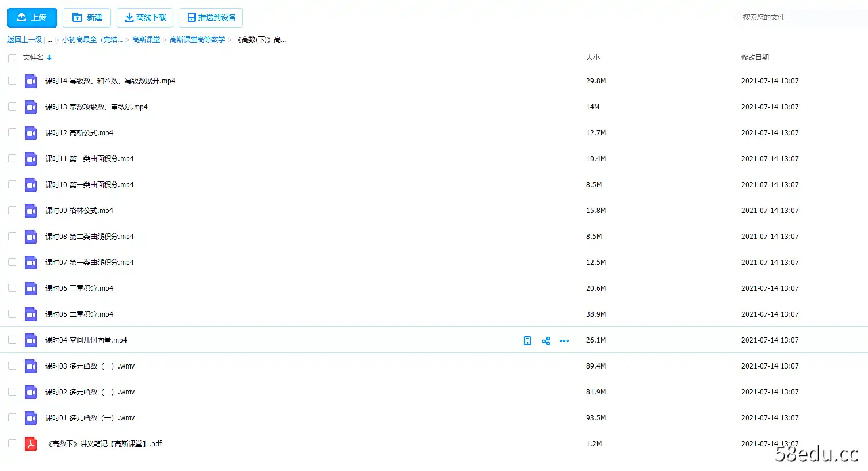Check the box for 课时08 第二类曲线积分
Image resolution: width=868 pixels, height=471 pixels.
pyautogui.click(x=12, y=237)
